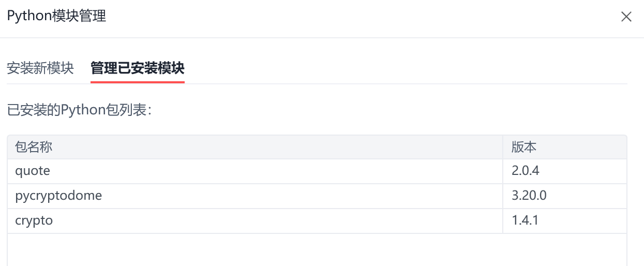This screenshot has width=644, height=266.
Task: Click the 包名称 column header
Action: click(255, 147)
